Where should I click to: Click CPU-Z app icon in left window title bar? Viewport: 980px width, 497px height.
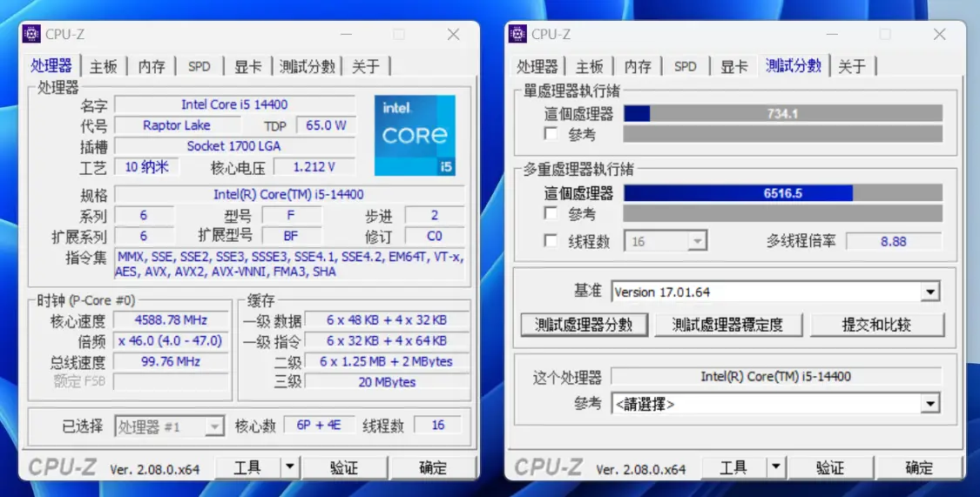pos(31,34)
